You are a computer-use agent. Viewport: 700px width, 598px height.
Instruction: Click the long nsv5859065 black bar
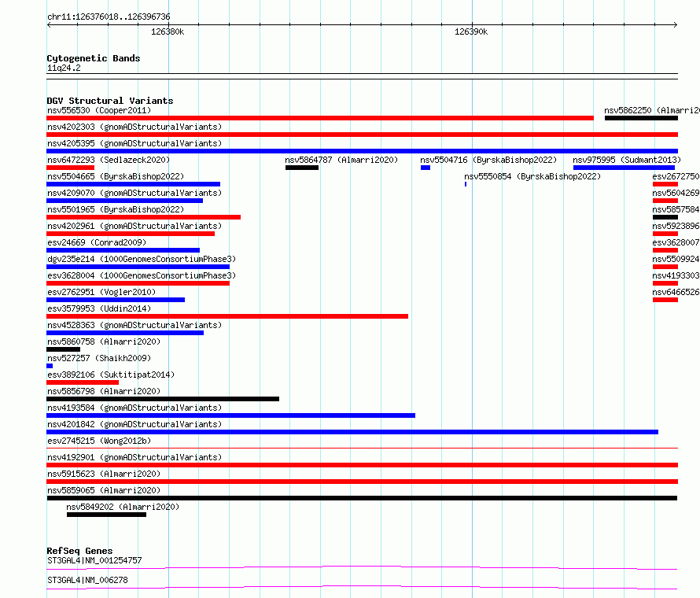pyautogui.click(x=362, y=498)
